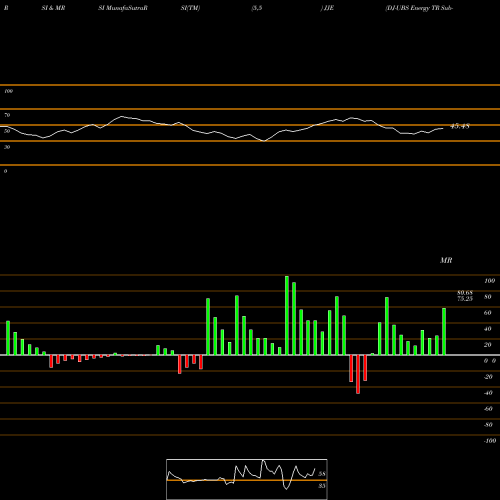This screenshot has width=500, height=500.
Task: Click the MR axis label 100
Action: tap(489, 281)
